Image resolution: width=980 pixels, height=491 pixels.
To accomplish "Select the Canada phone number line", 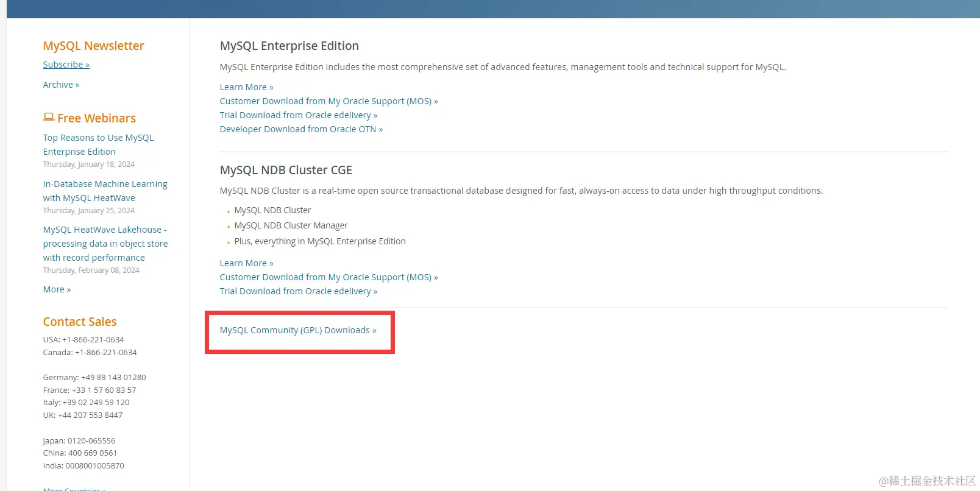I will 90,353.
